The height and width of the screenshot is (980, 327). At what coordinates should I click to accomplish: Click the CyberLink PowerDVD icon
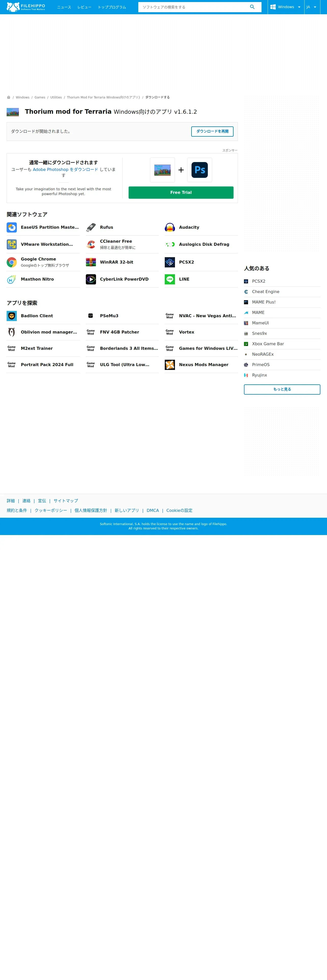91,279
